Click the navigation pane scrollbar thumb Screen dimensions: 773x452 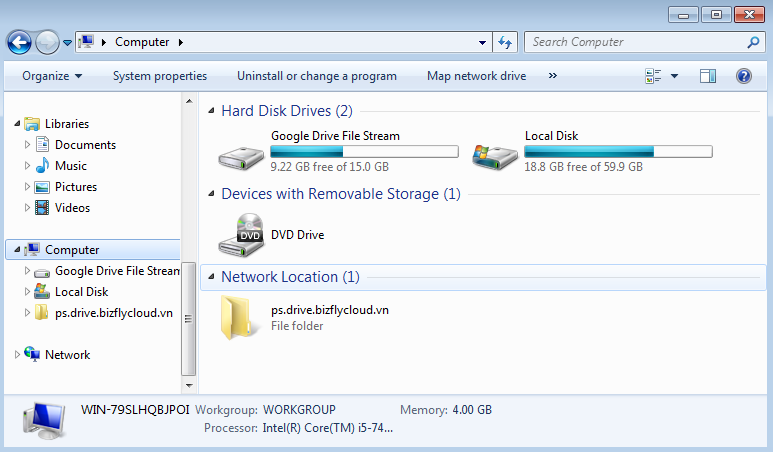pos(189,319)
